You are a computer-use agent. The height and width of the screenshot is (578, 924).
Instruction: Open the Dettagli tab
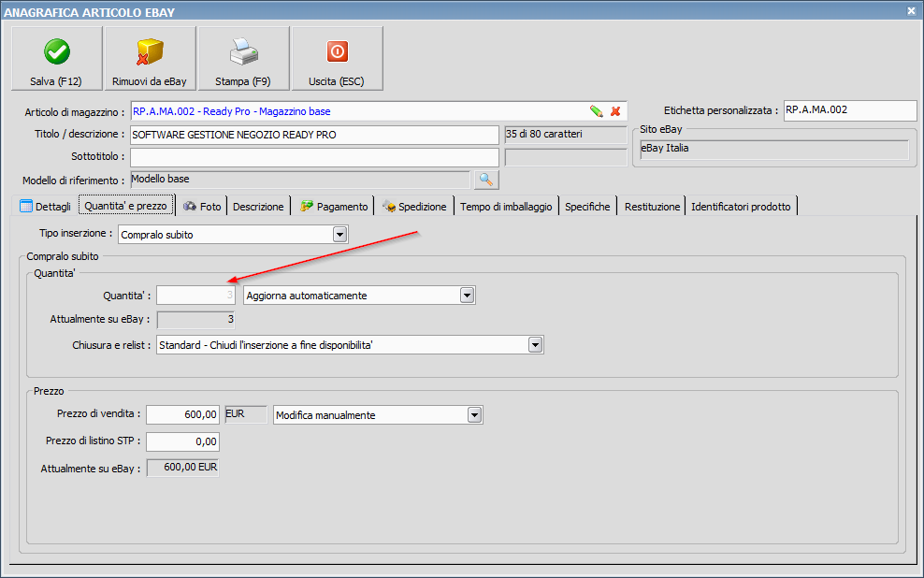coord(46,206)
